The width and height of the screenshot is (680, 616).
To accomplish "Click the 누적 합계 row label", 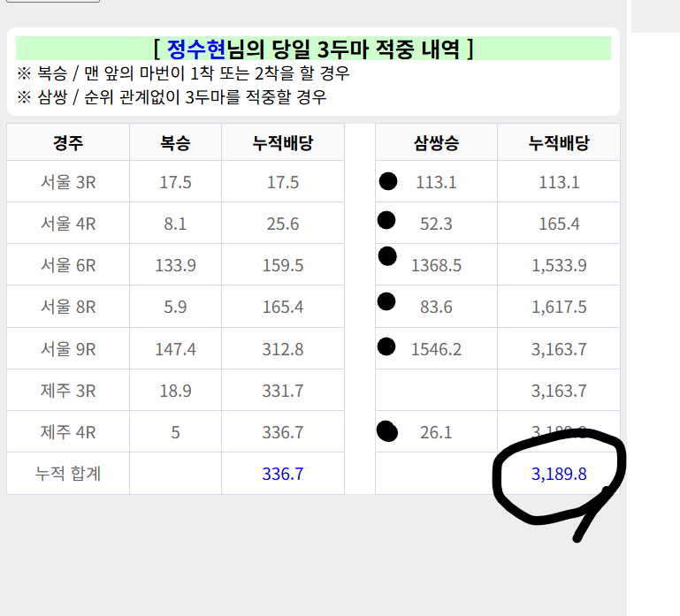I will [68, 475].
